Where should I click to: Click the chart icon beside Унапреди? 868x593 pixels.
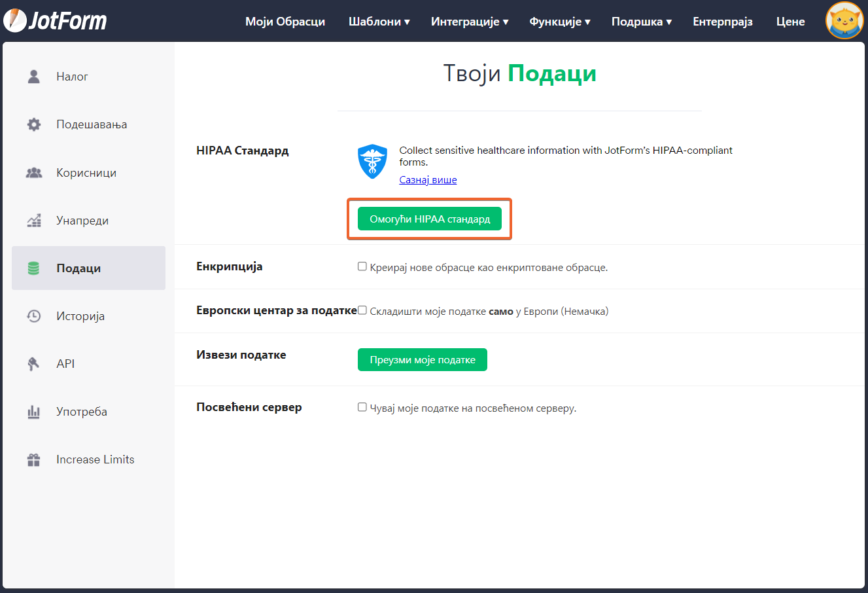tap(34, 221)
